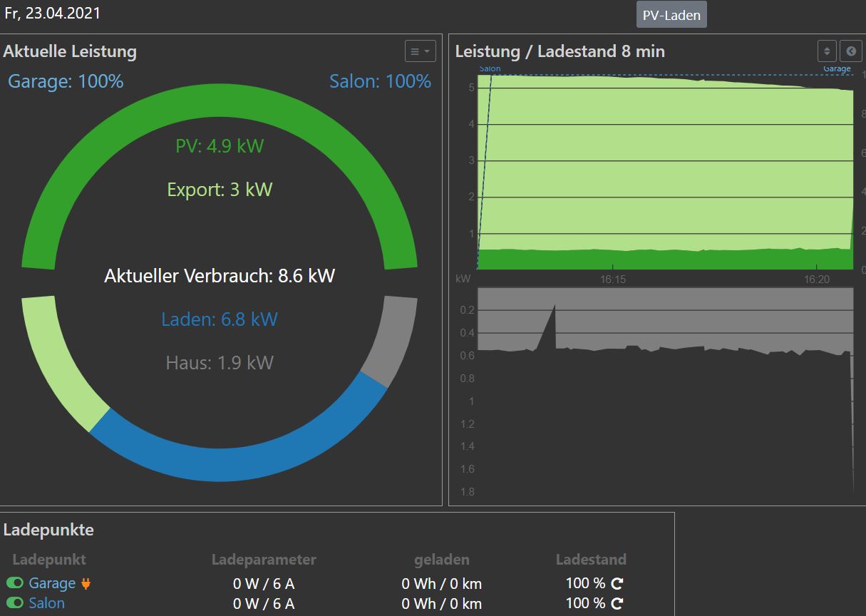866x616 pixels.
Task: Click the Garage: 100% state of charge label
Action: click(x=66, y=81)
